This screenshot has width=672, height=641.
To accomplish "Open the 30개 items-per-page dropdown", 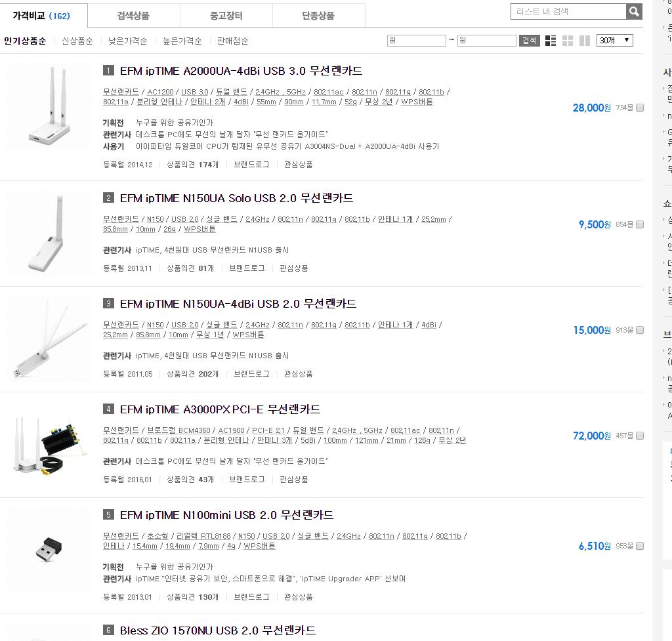I will coord(614,40).
